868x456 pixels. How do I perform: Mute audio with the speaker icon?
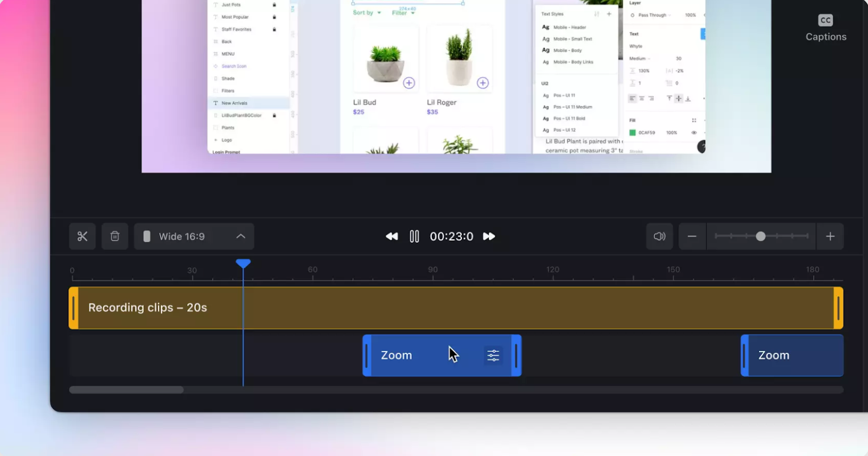tap(660, 236)
